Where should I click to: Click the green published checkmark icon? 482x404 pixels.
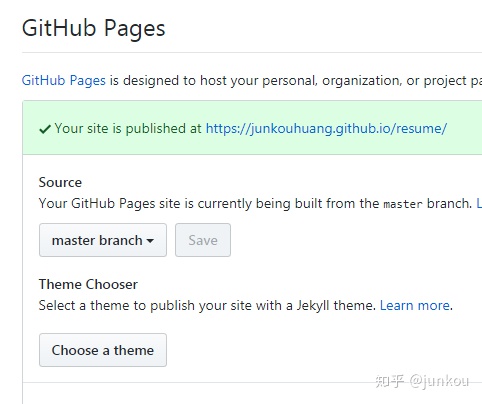[x=45, y=129]
